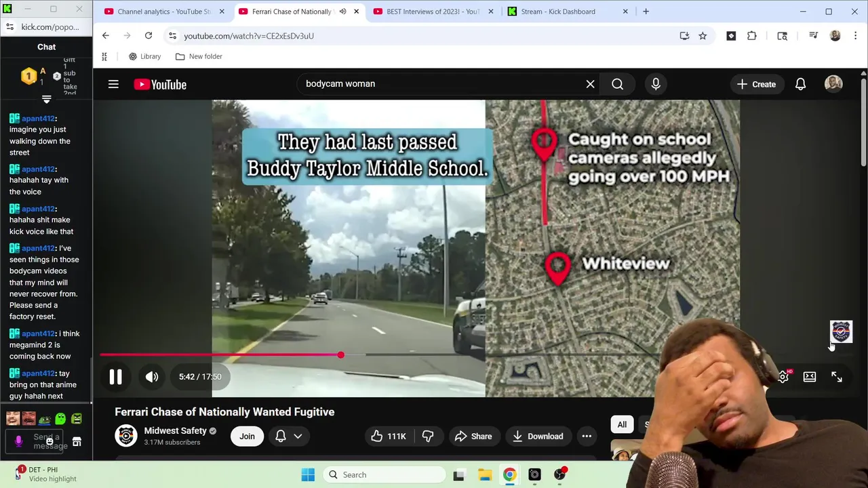Toggle theater mode on the player
Screen dimensions: 868x488
[810, 377]
